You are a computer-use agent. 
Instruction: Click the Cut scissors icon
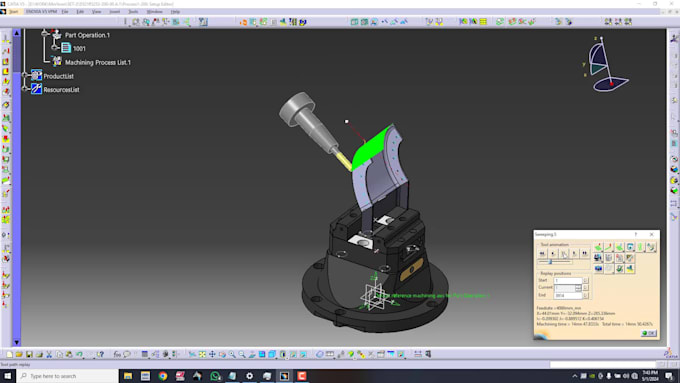pos(49,354)
